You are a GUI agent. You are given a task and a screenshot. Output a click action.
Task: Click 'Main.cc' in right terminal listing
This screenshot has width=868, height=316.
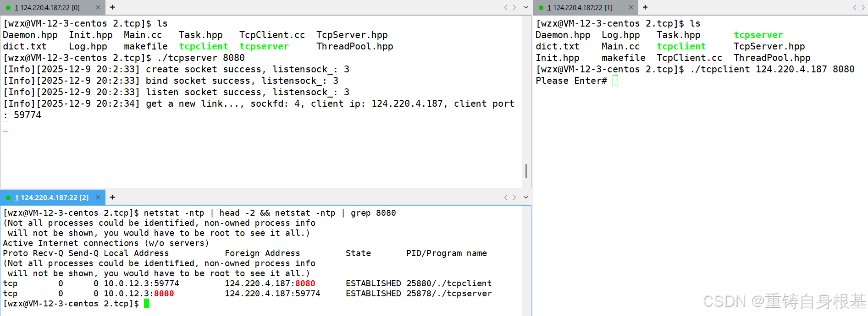pyautogui.click(x=621, y=46)
